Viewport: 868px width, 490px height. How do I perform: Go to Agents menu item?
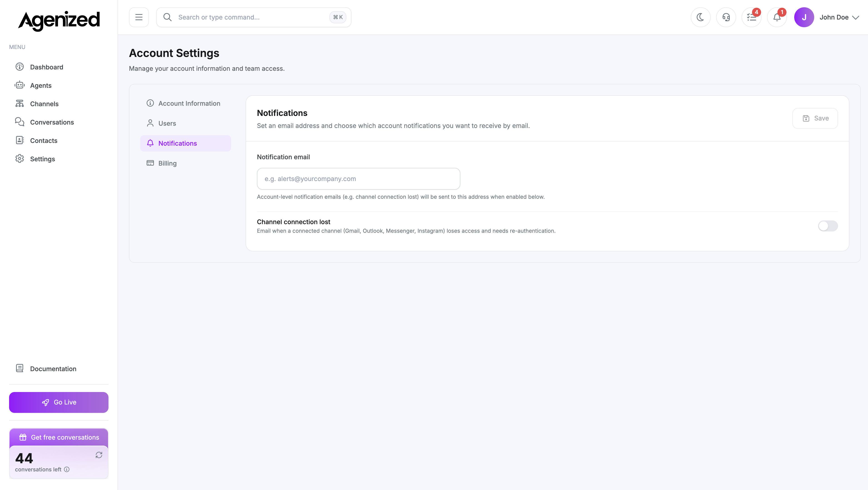point(59,85)
